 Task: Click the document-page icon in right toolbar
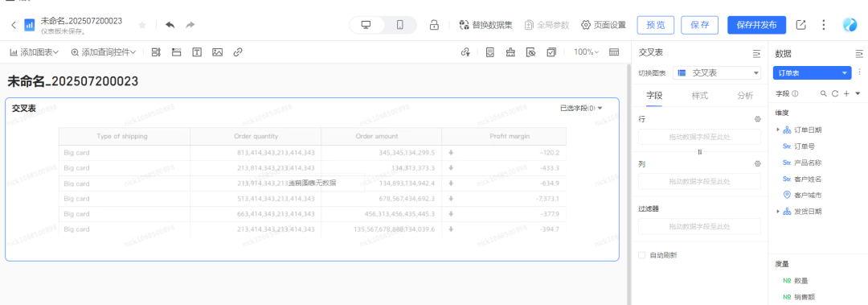click(x=489, y=52)
